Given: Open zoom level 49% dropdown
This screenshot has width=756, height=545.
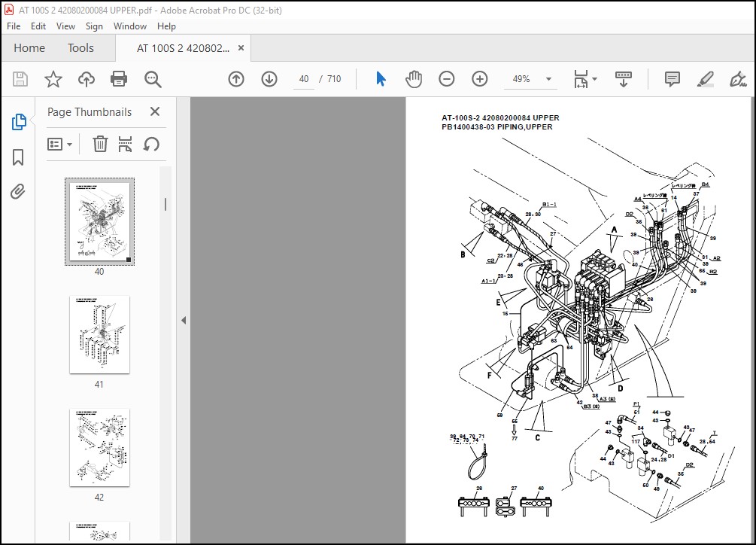Looking at the screenshot, I should 548,79.
